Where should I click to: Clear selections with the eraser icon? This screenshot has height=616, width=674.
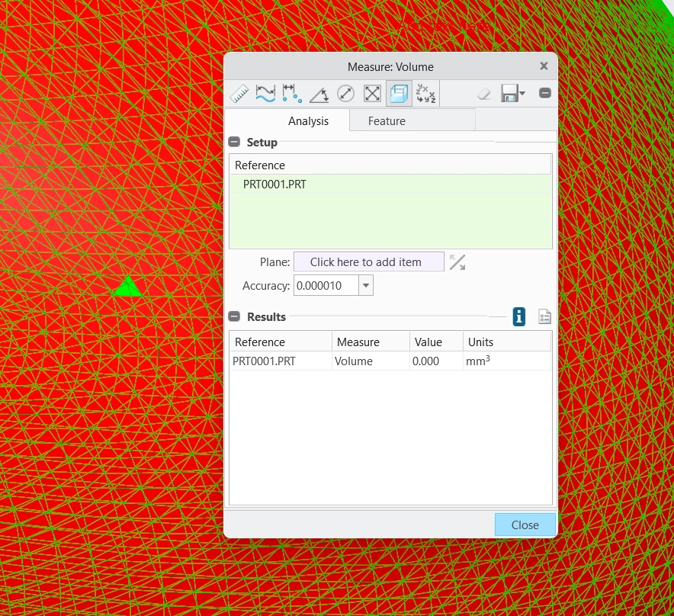pyautogui.click(x=484, y=93)
